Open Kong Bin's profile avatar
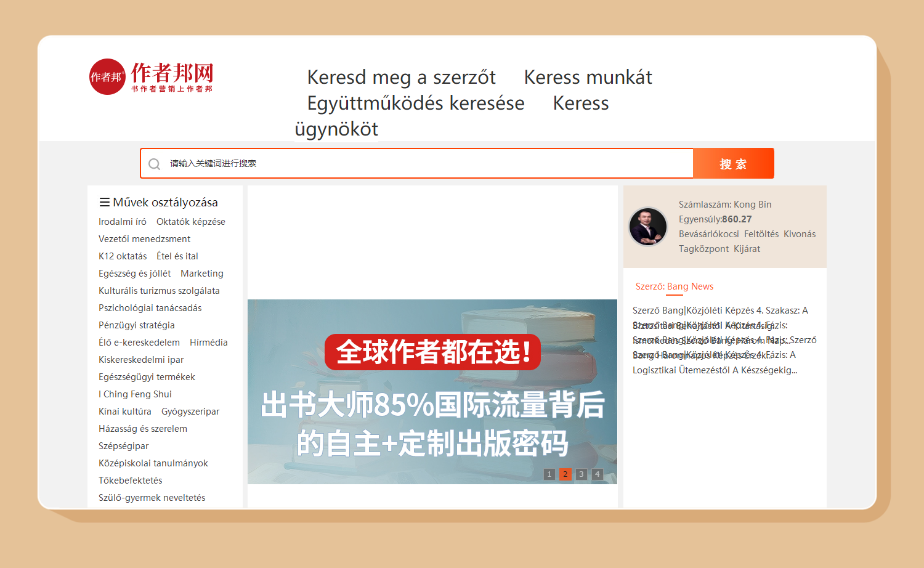 click(647, 227)
